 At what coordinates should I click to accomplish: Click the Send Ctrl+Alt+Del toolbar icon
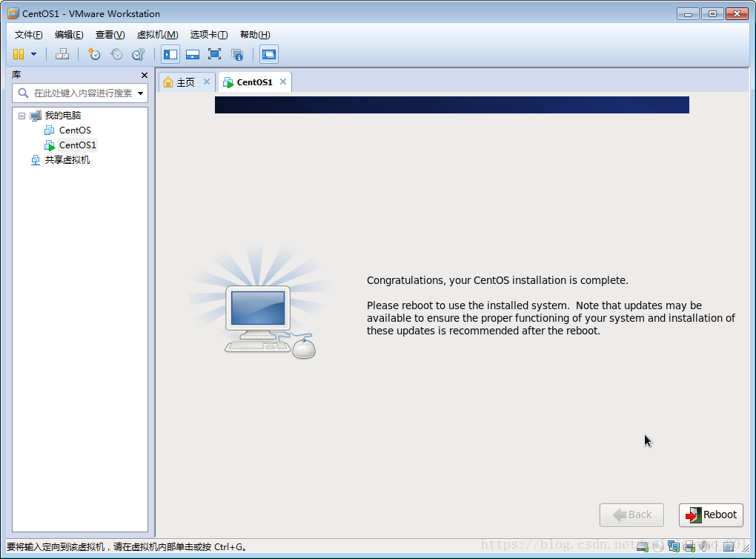pyautogui.click(x=62, y=54)
